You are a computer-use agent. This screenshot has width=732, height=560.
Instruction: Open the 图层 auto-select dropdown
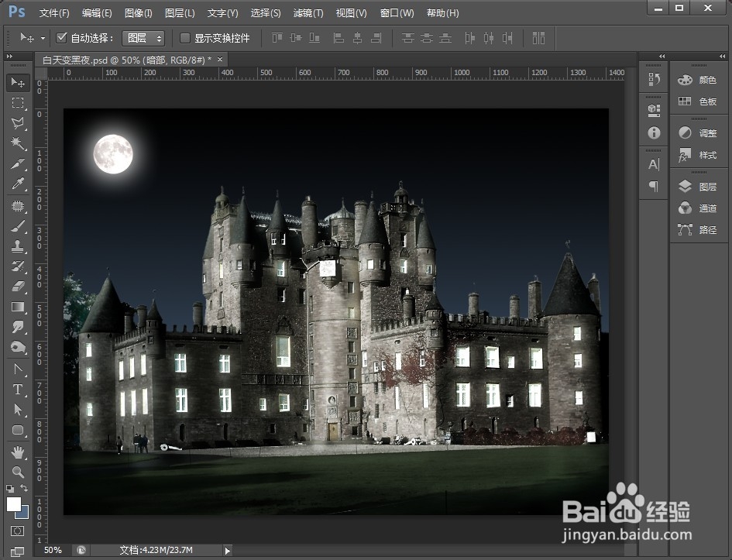point(143,38)
